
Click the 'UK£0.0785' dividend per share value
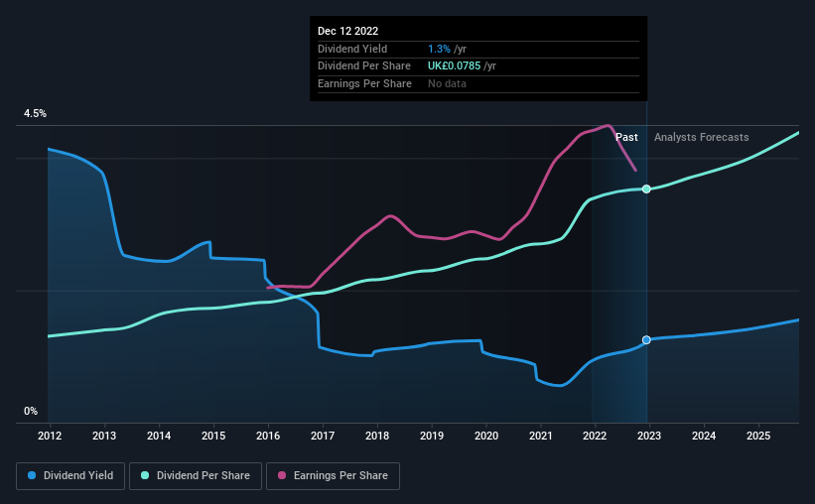click(x=454, y=66)
